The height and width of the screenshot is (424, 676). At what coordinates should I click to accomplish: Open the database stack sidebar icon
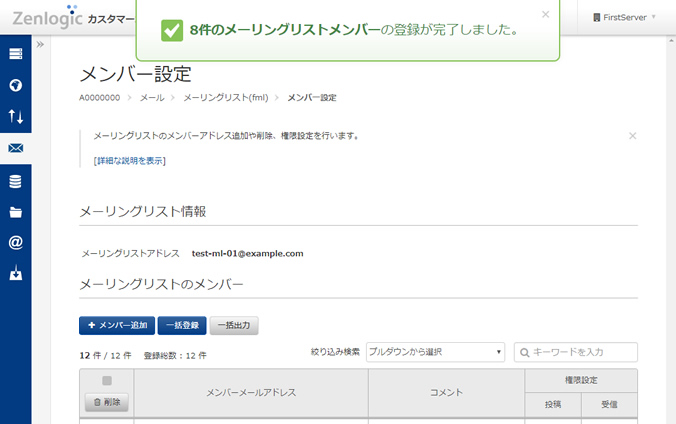point(15,181)
